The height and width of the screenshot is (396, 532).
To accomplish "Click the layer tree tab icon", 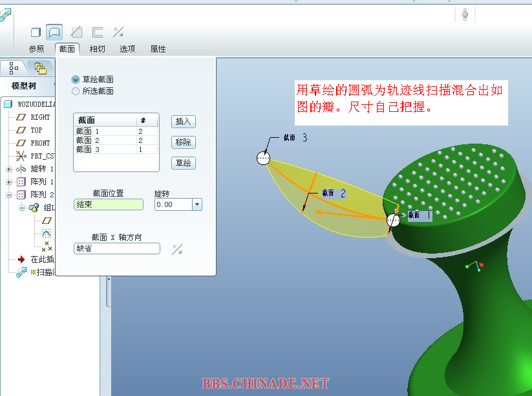I will tap(41, 68).
